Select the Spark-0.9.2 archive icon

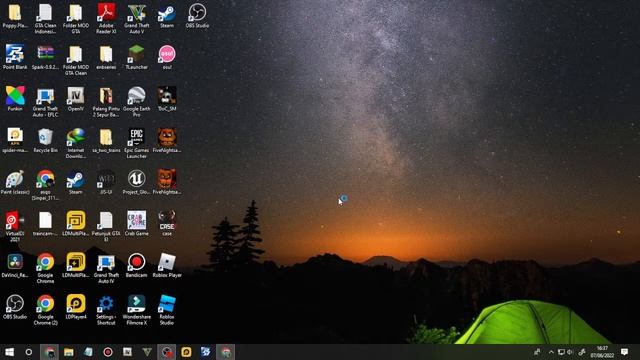45,57
